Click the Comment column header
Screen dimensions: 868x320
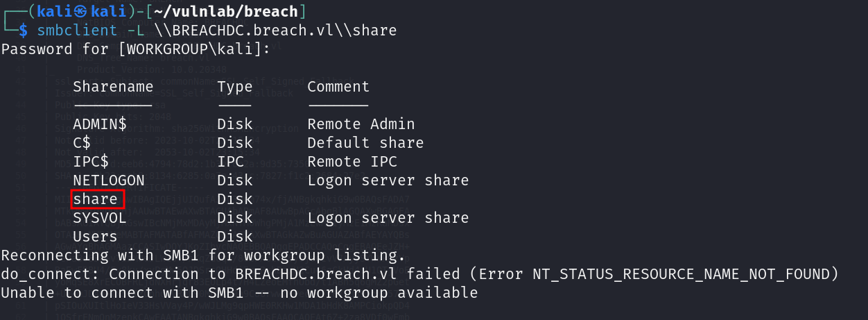click(x=338, y=87)
